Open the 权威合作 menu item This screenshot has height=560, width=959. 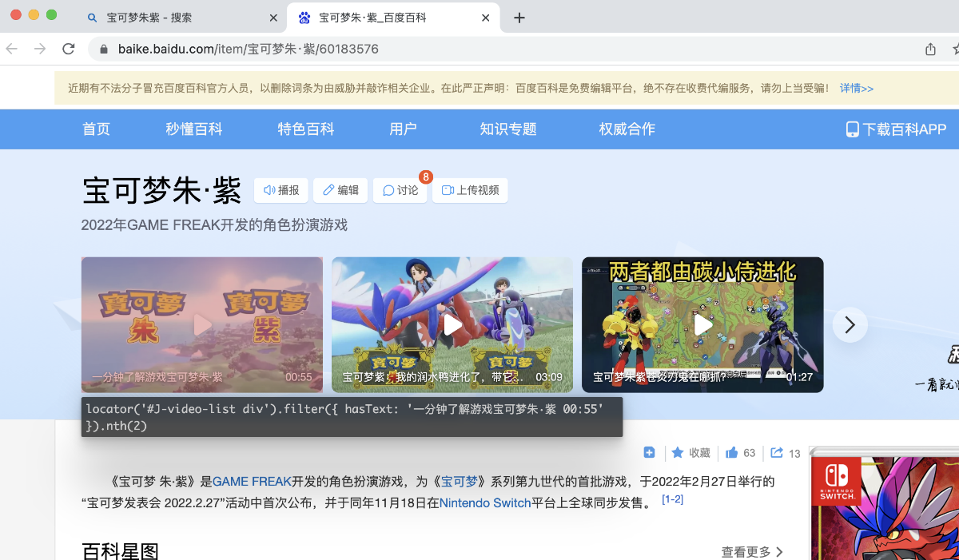pos(627,129)
